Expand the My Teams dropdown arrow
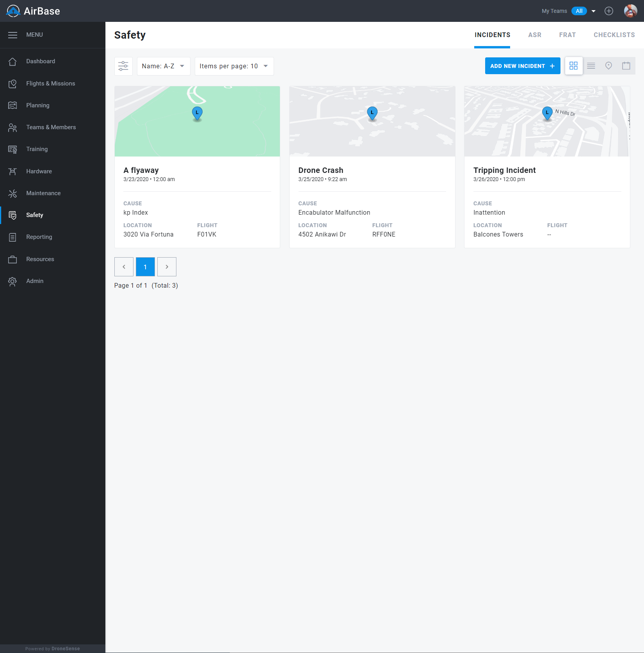 594,11
